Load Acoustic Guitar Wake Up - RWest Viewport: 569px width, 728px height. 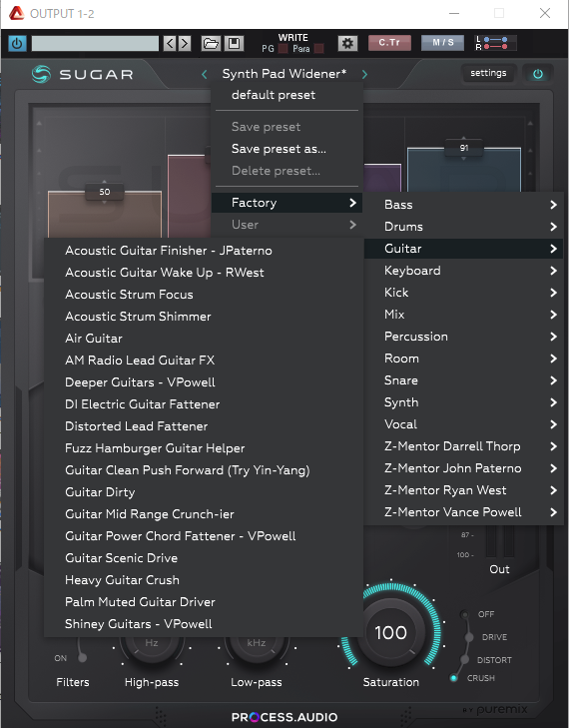tap(204, 273)
